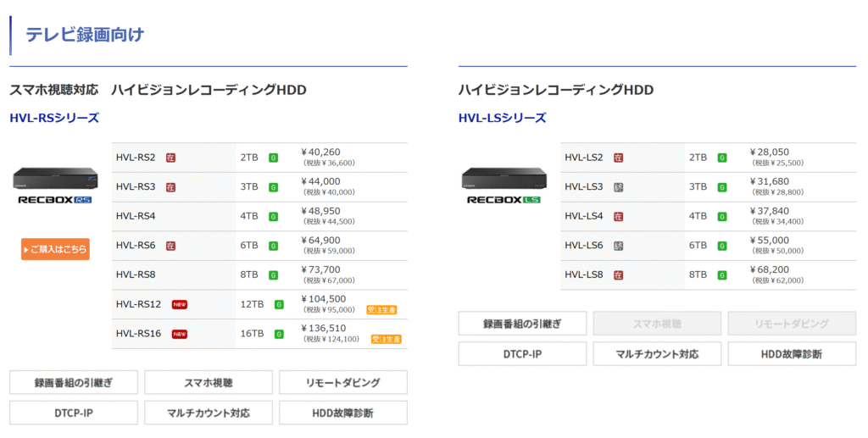The height and width of the screenshot is (438, 868).
Task: Click LS series HDD故障診断 feature button
Action: point(792,354)
